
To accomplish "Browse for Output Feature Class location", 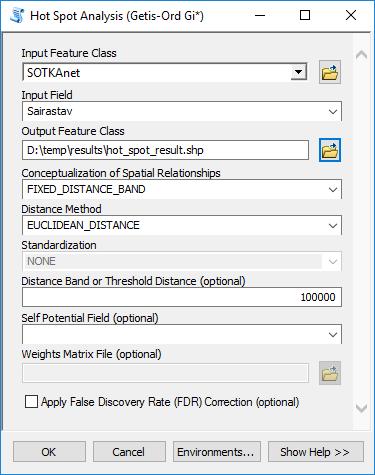I will coord(330,150).
